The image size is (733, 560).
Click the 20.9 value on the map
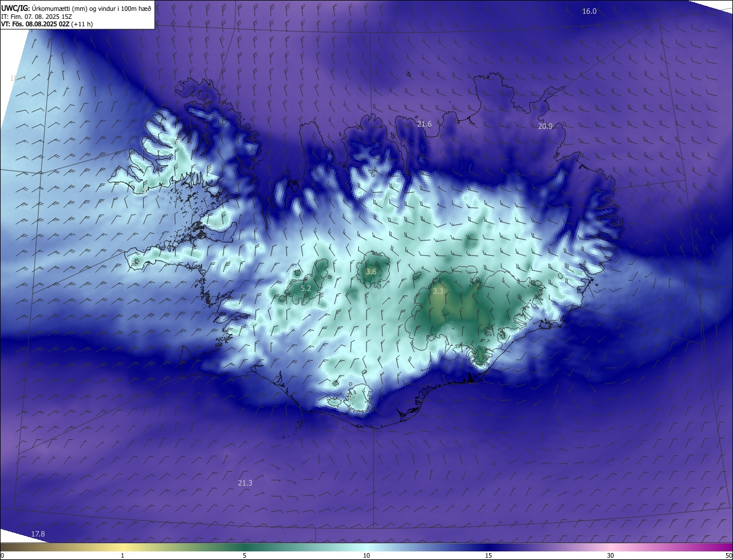tap(545, 126)
